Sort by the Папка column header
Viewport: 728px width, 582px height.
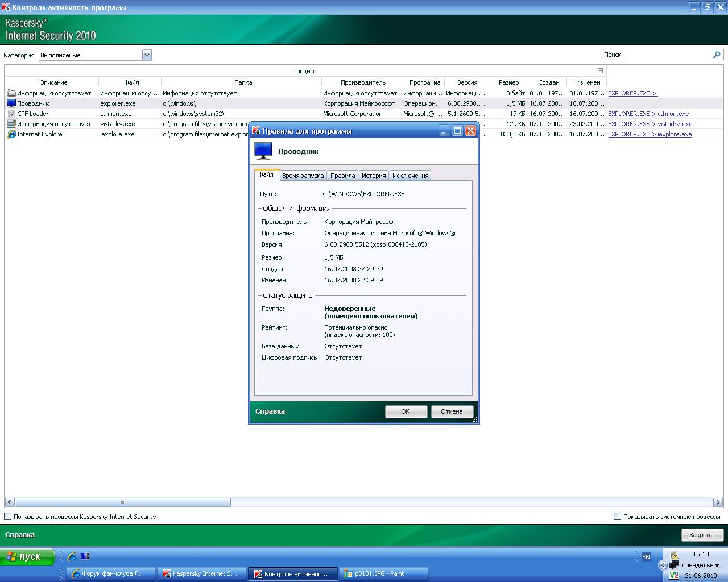242,82
